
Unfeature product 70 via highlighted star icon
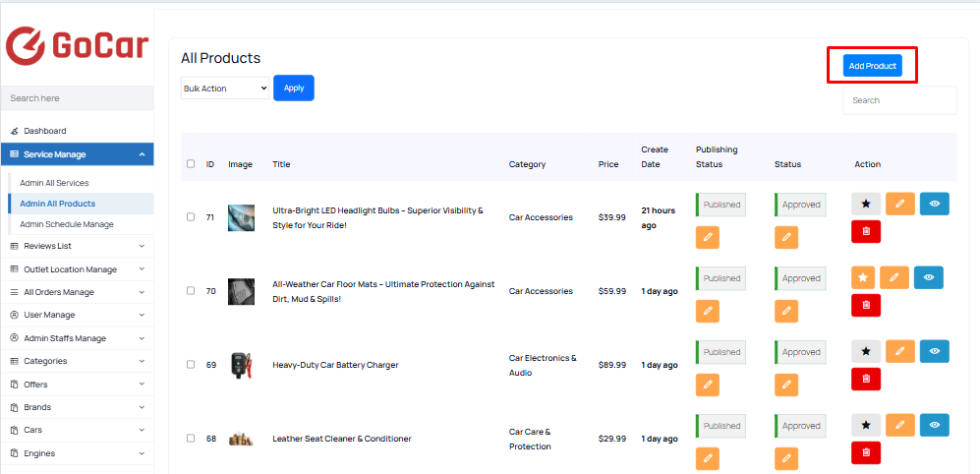[x=863, y=277]
